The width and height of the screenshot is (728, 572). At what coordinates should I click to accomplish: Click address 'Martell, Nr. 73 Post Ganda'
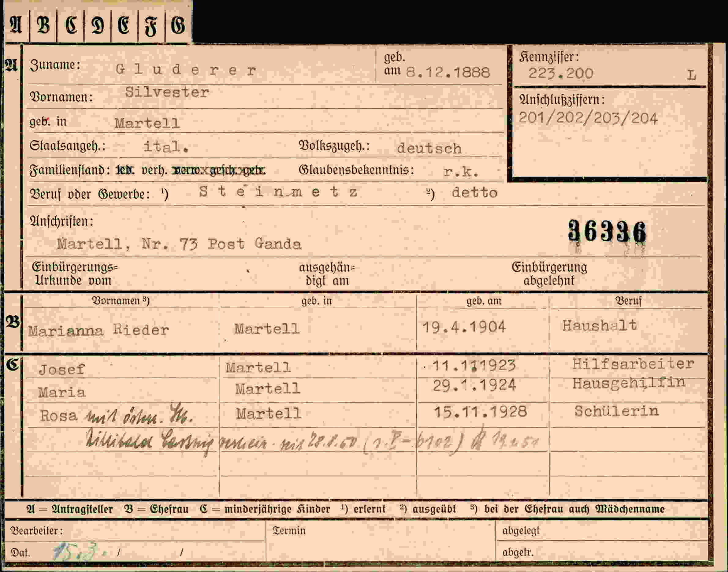(179, 244)
